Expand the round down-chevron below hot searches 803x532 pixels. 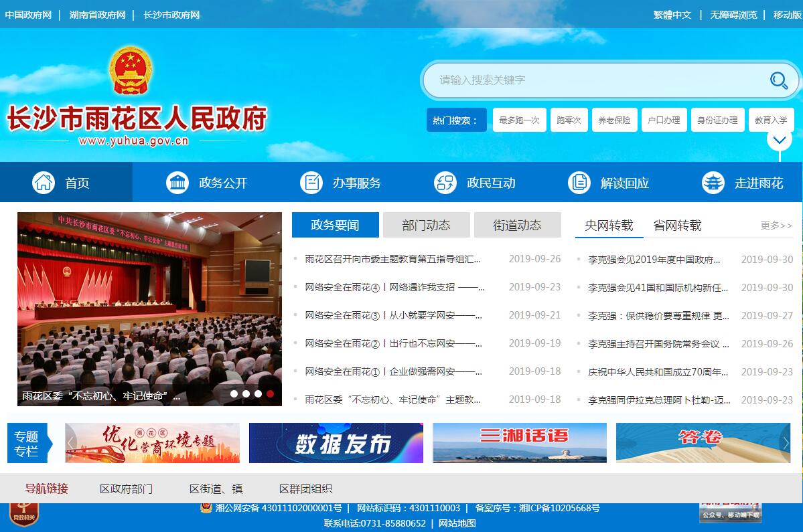coord(780,140)
